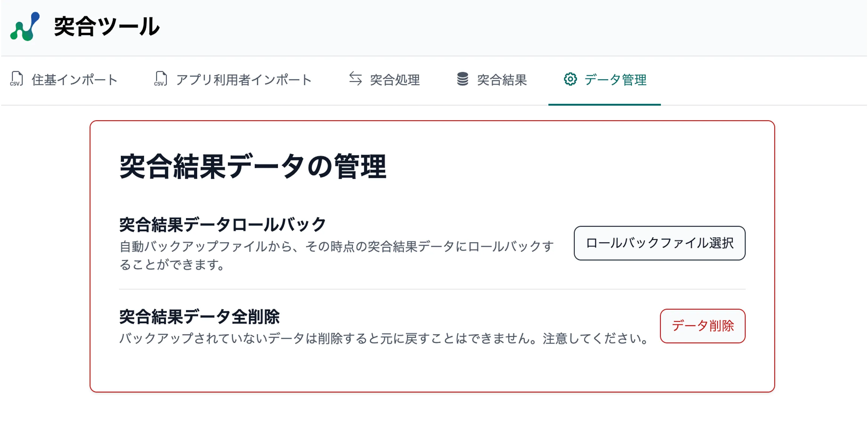Click the 突合ツール app logo icon
This screenshot has width=868, height=422.
click(25, 27)
